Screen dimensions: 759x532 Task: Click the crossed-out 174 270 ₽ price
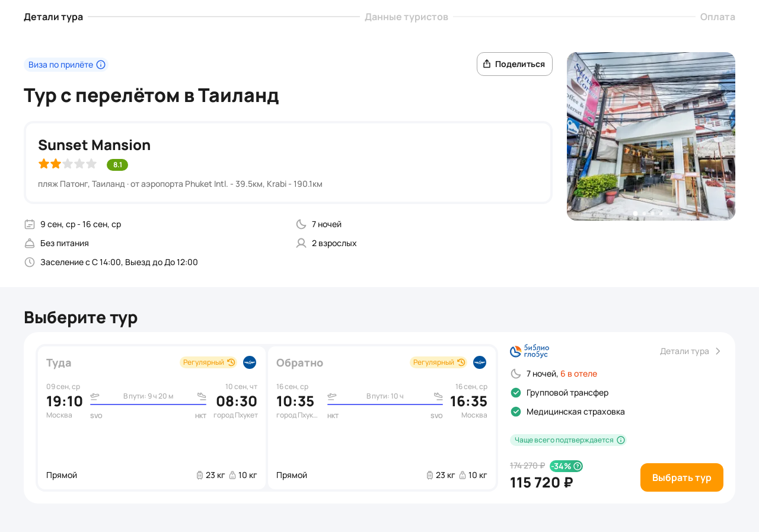(x=527, y=466)
